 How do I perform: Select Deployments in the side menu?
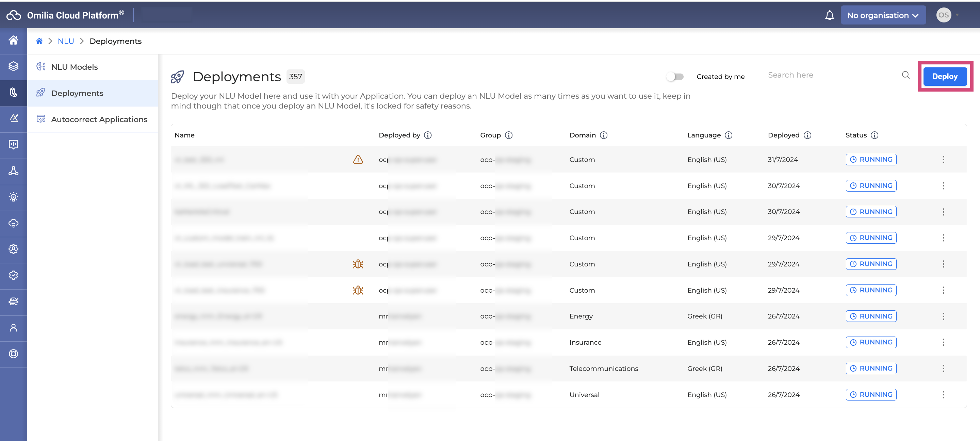[x=93, y=93]
